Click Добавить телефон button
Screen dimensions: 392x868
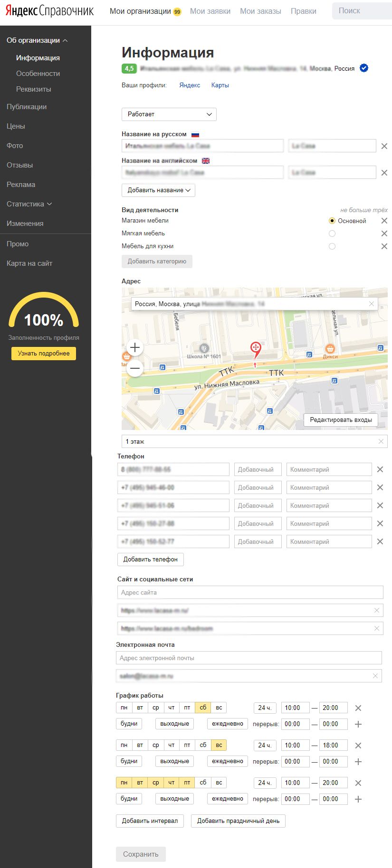click(151, 560)
